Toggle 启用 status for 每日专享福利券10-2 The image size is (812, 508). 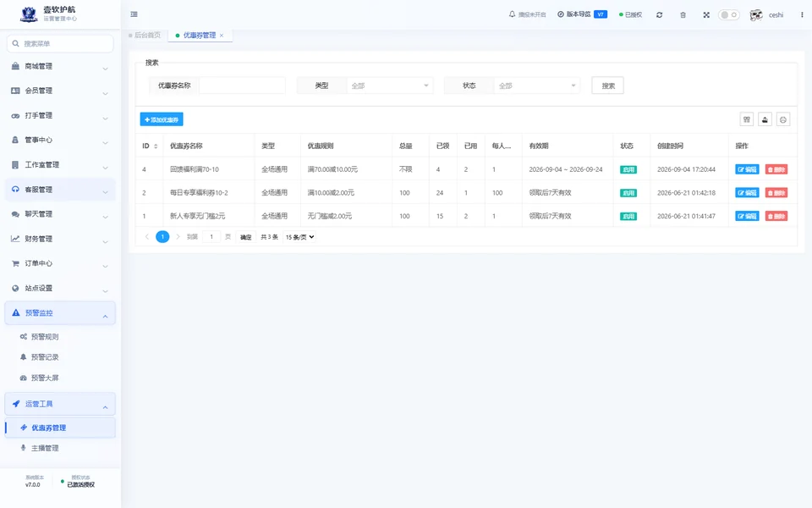coord(628,193)
